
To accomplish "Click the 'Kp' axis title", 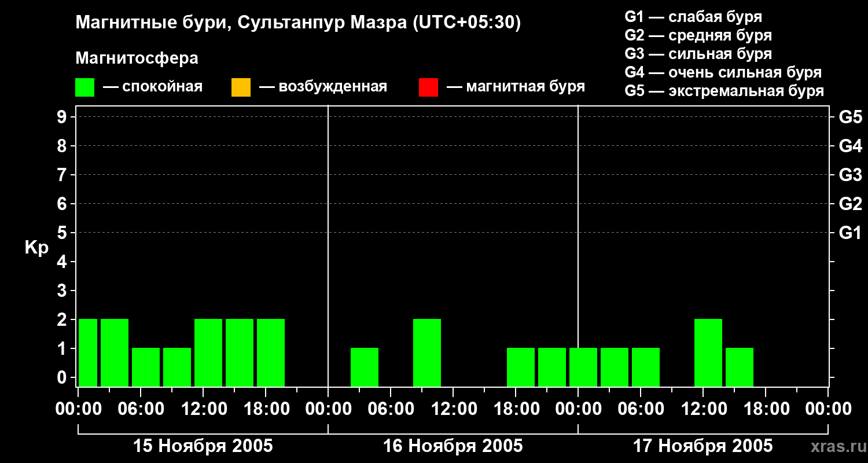I will click(x=37, y=248).
